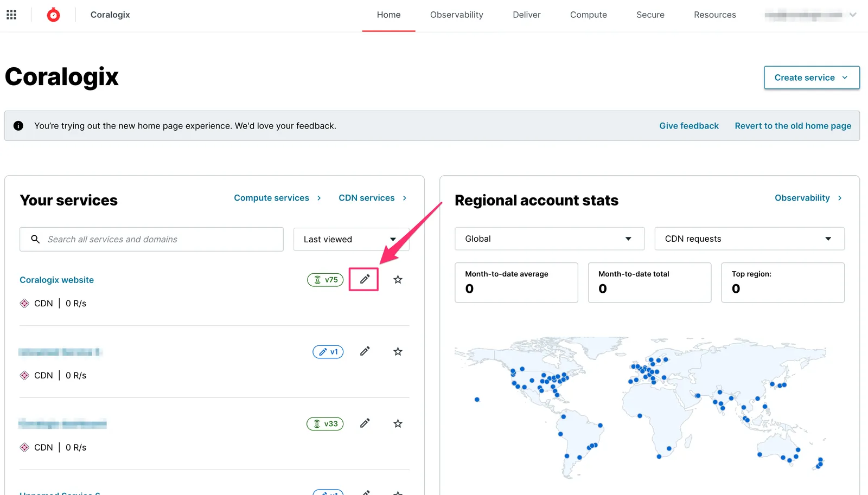
Task: Click the pencil icon next to v1 badge
Action: click(365, 351)
